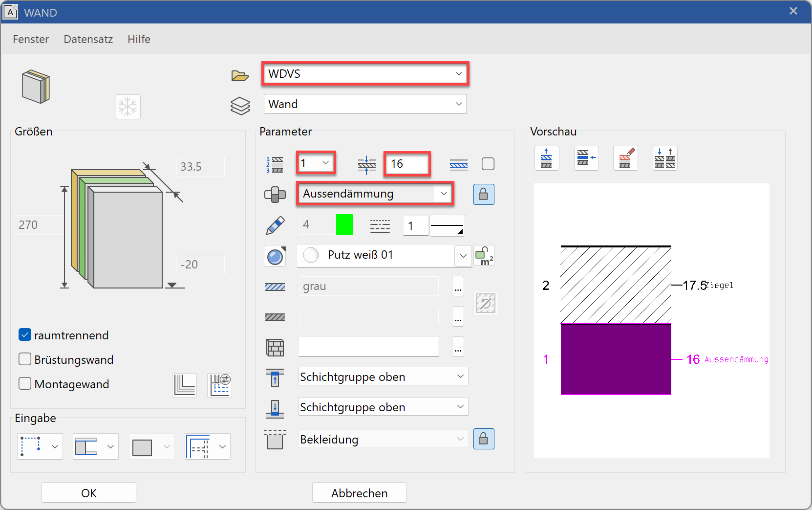812x510 pixels.
Task: Enable the Brüstungswand checkbox
Action: [x=25, y=359]
